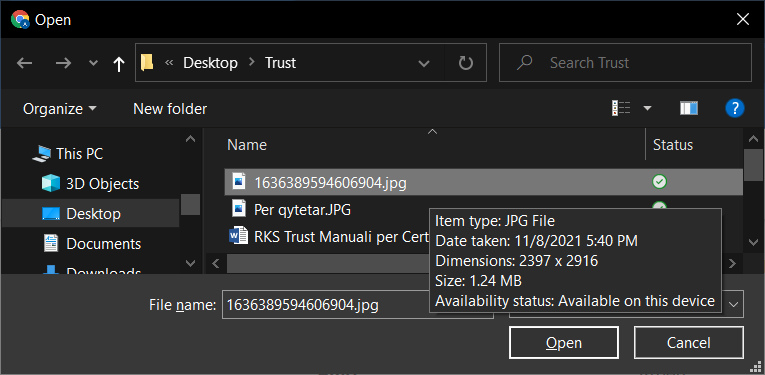This screenshot has width=765, height=375.
Task: Click the Word document icon
Action: tap(239, 236)
